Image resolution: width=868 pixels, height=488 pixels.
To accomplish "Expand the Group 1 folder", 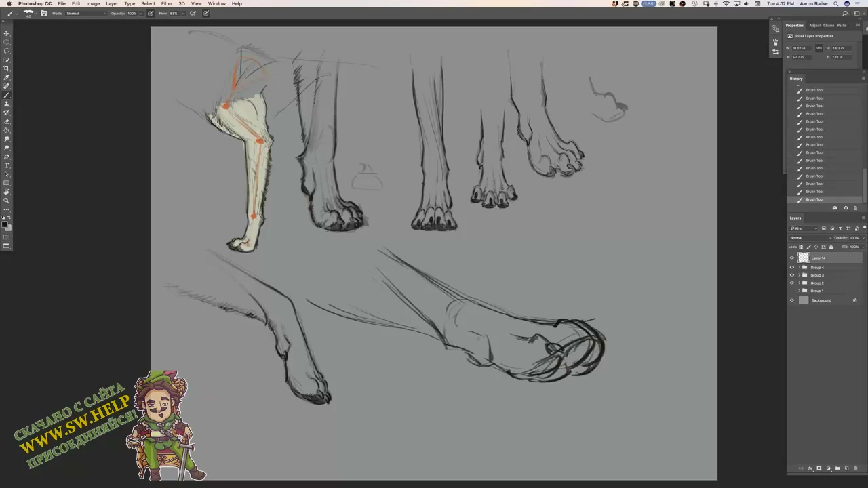I will click(799, 291).
